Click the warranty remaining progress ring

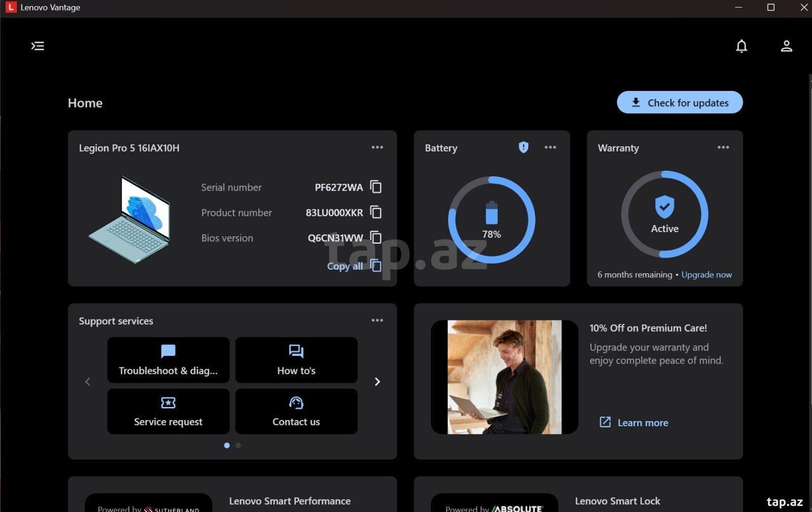[x=664, y=214]
